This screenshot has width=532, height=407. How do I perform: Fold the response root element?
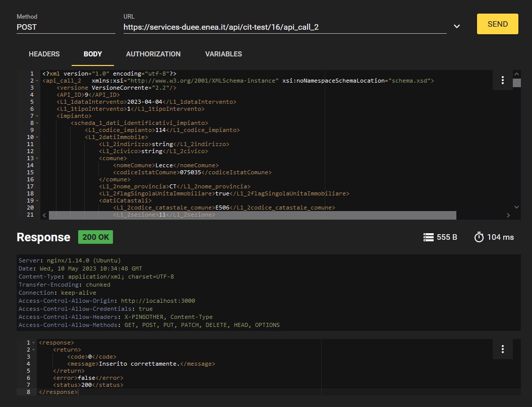click(34, 343)
